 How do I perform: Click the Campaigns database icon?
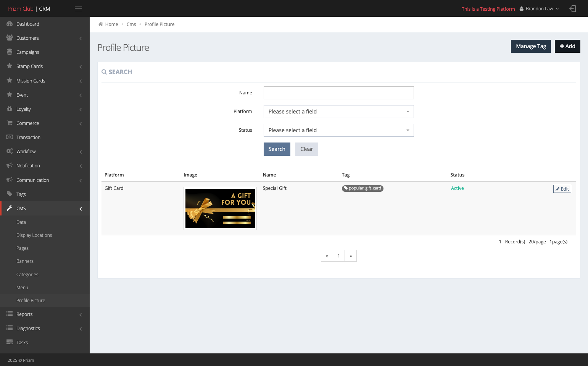click(10, 52)
